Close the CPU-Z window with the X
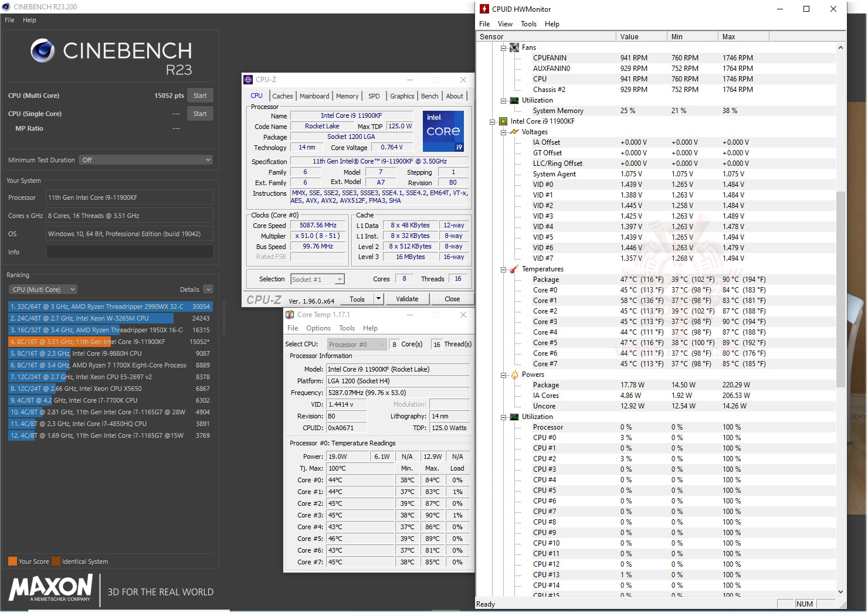 pyautogui.click(x=463, y=80)
